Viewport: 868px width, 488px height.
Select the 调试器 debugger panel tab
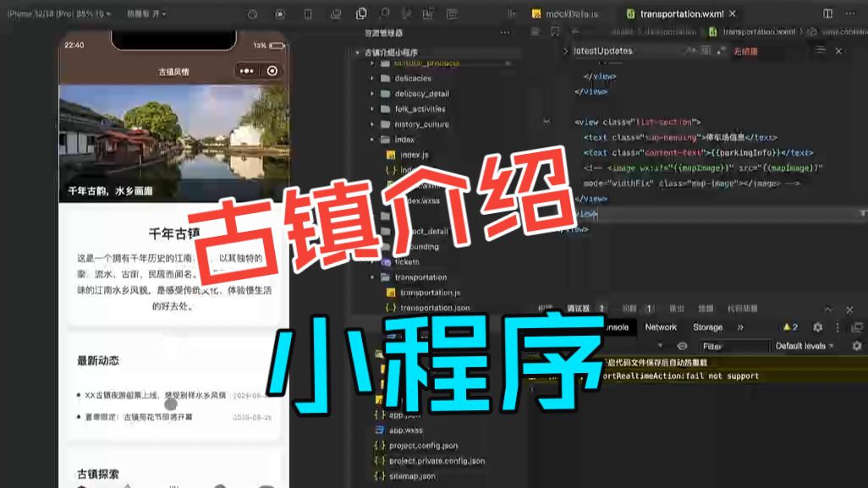pyautogui.click(x=579, y=309)
